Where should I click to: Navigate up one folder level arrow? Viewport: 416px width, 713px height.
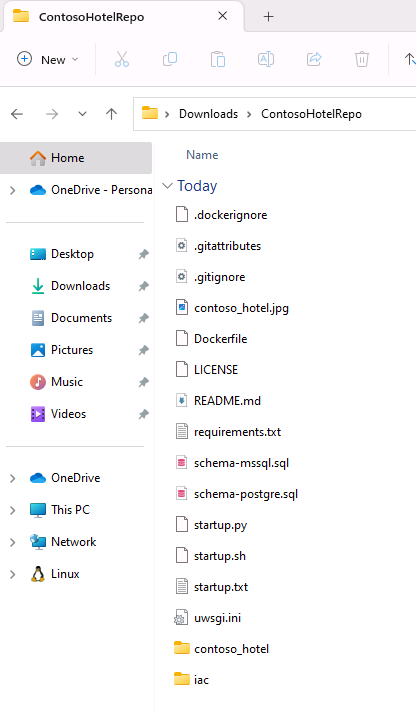coord(111,114)
